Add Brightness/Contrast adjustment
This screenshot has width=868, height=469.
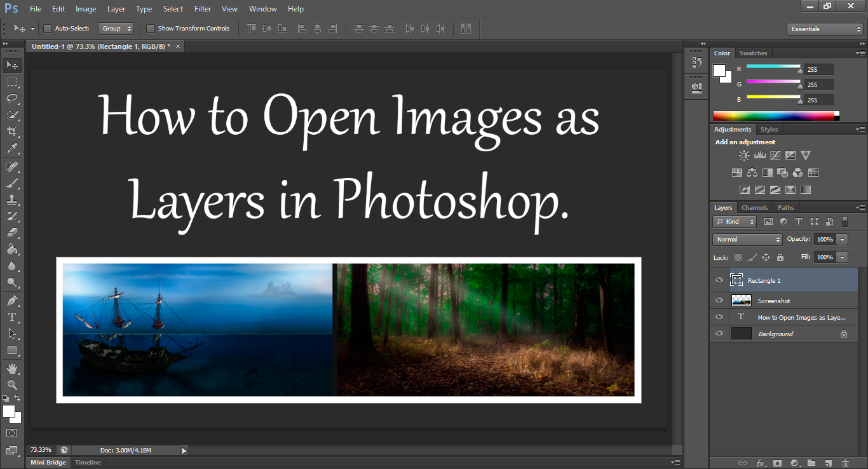point(743,155)
